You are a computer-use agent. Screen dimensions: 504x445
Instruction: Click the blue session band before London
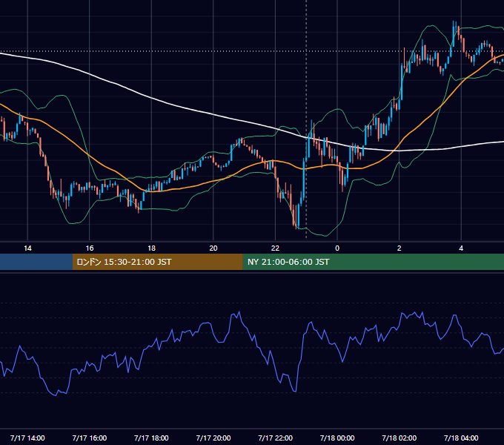(x=36, y=262)
